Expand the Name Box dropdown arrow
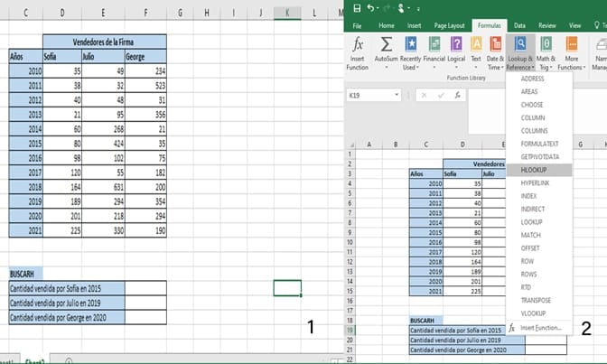 click(x=397, y=95)
